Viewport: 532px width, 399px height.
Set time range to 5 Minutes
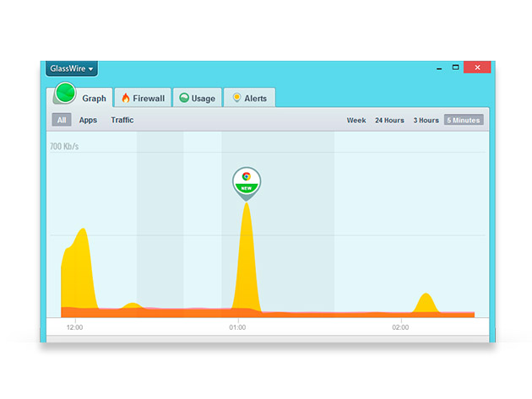(464, 120)
